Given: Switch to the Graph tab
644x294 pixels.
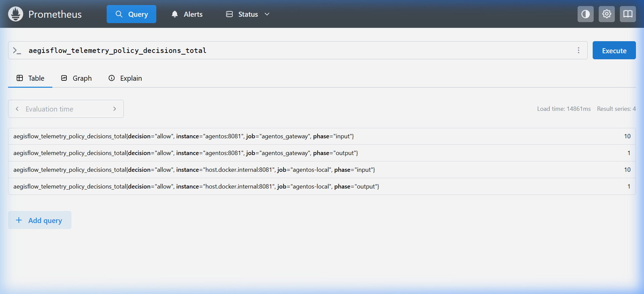Looking at the screenshot, I should [76, 78].
